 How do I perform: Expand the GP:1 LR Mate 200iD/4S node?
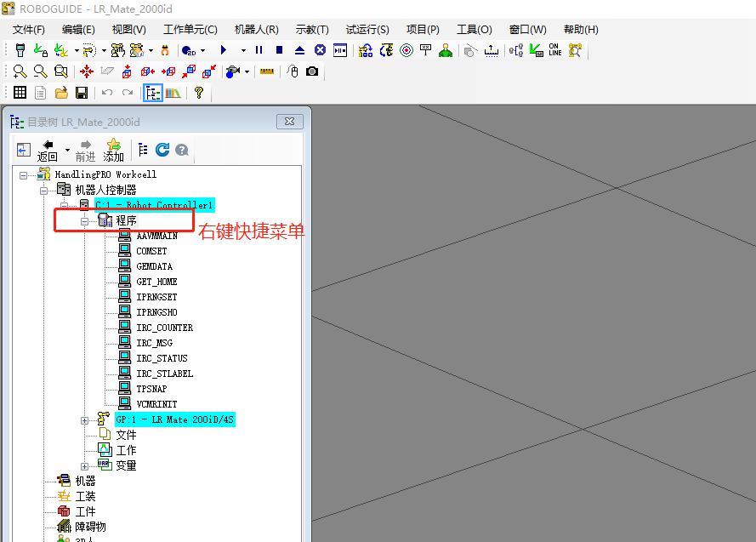click(x=84, y=420)
